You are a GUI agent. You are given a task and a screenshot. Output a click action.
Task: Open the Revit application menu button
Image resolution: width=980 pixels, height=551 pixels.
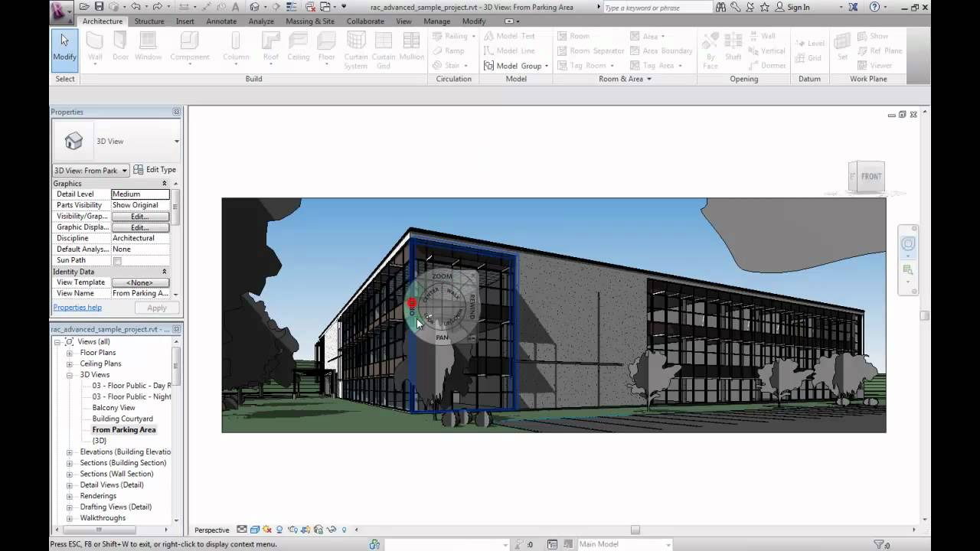pyautogui.click(x=61, y=11)
